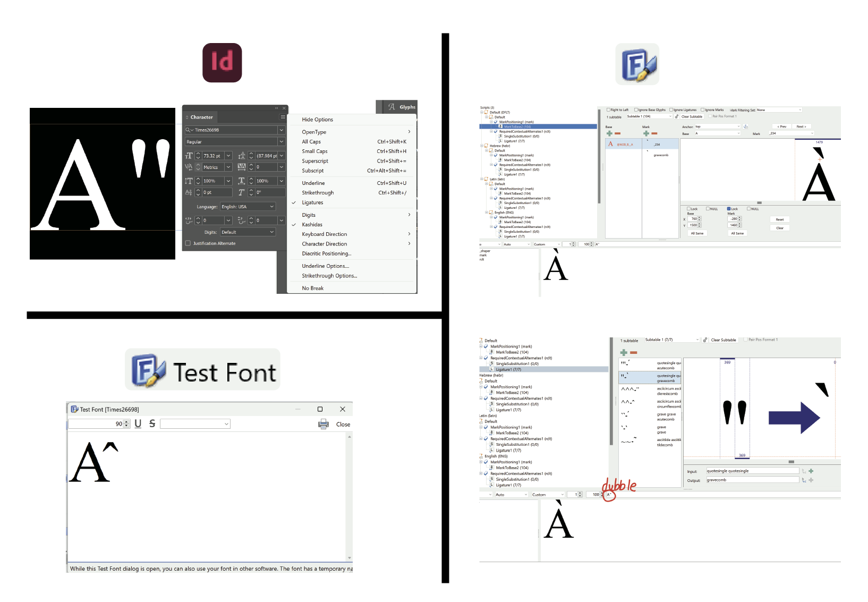The width and height of the screenshot is (868, 602).
Task: Click green plus beside the ligature Input field
Action: [x=811, y=471]
